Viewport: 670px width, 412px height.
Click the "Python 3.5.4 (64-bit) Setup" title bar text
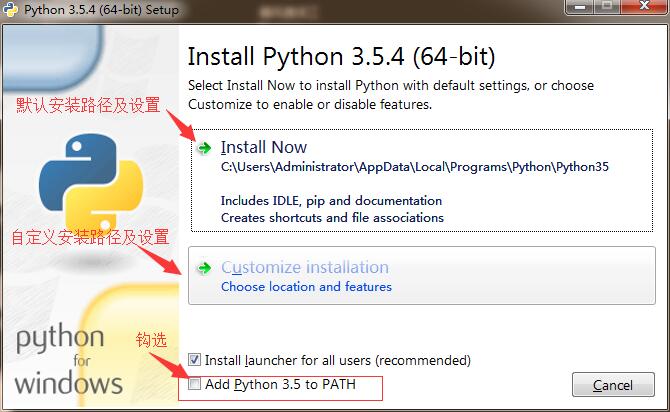(100, 10)
